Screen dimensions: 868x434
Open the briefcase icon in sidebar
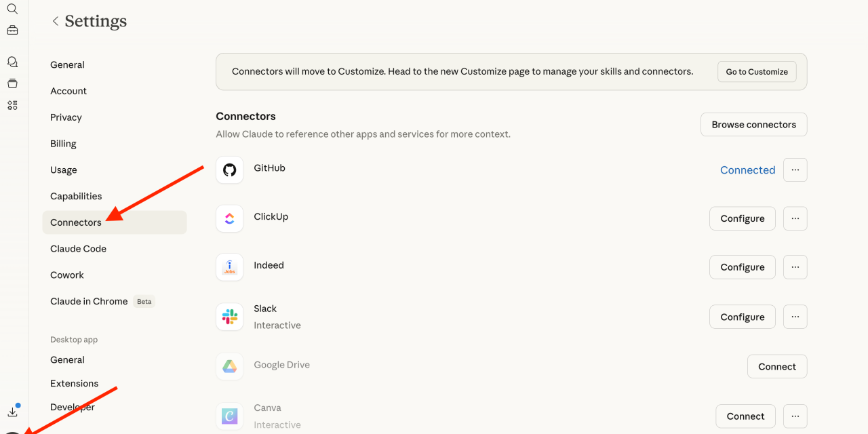[x=12, y=31]
